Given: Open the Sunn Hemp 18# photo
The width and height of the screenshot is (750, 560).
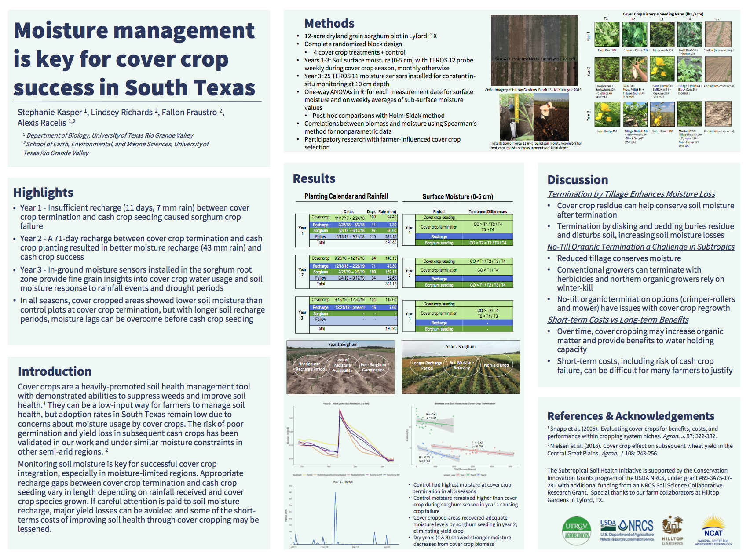Looking at the screenshot, I should 662,114.
